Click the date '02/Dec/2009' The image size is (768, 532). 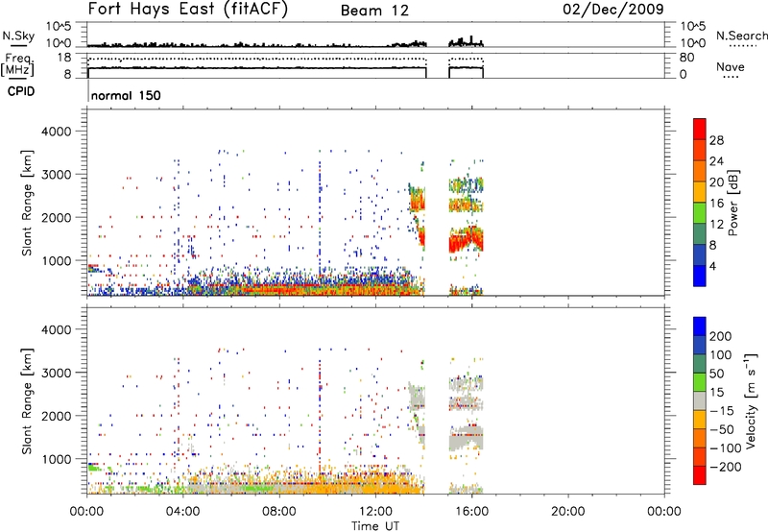tap(613, 10)
